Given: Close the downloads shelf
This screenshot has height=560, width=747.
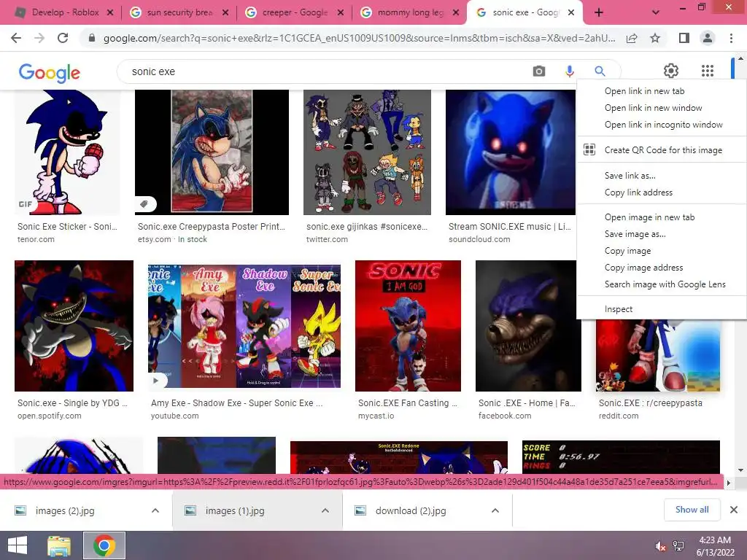Looking at the screenshot, I should [734, 510].
